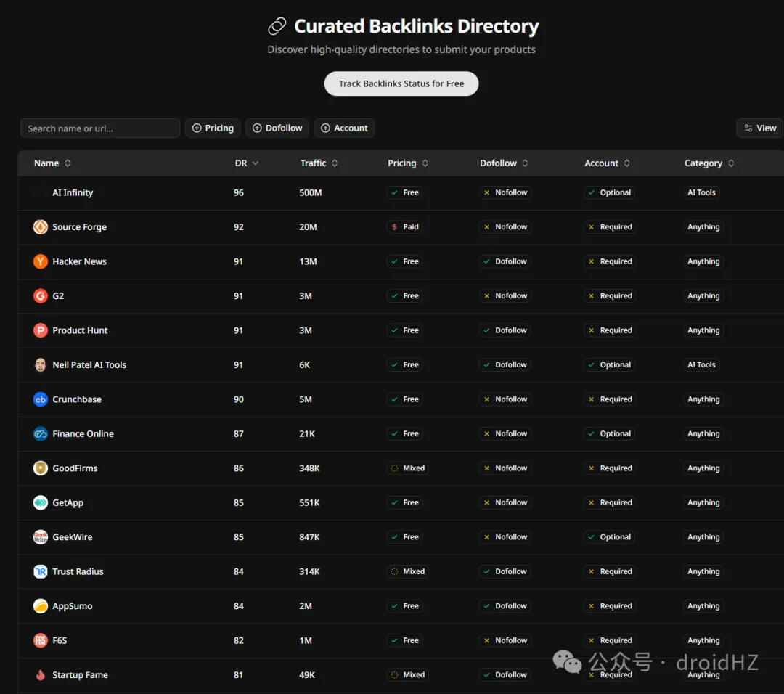The width and height of the screenshot is (784, 694).
Task: Click the Search name or url field
Action: coord(100,128)
